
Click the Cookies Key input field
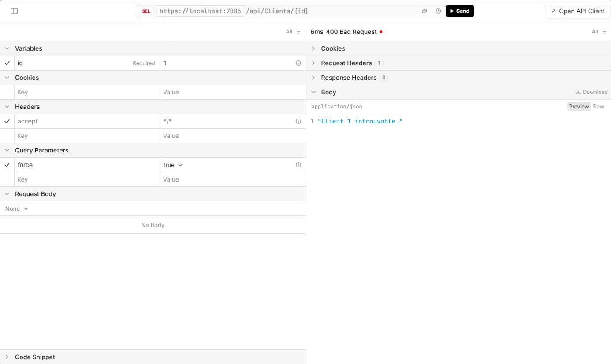click(87, 92)
